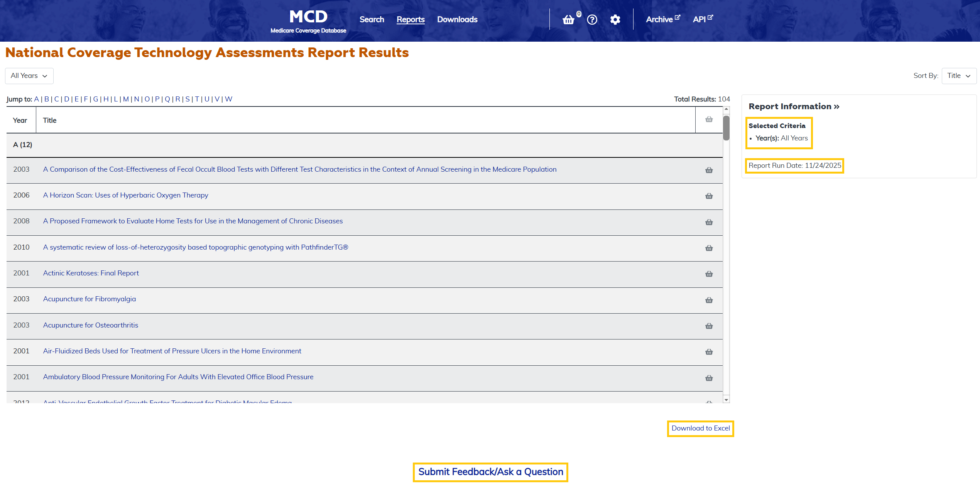980x488 pixels.
Task: Click the basket icon in the table header
Action: tap(709, 120)
